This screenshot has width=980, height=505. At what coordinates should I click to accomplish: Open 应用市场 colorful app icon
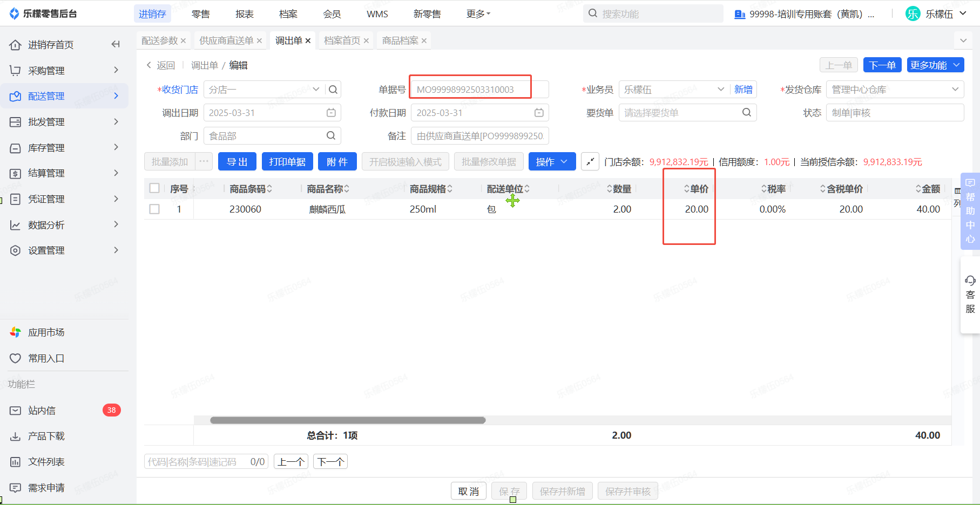(15, 332)
